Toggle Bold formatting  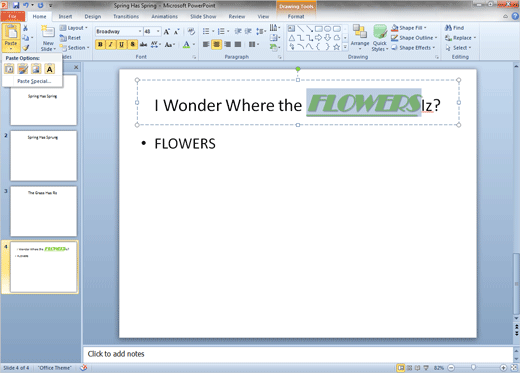[100, 44]
